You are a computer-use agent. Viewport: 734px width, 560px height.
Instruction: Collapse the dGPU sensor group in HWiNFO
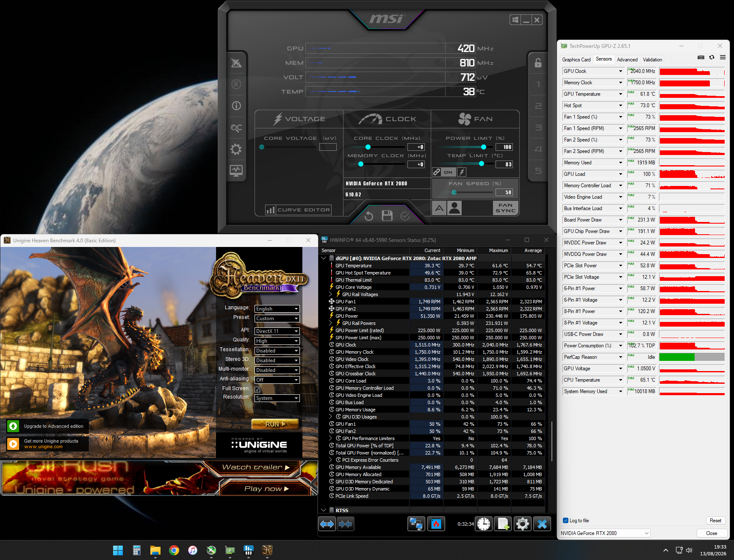tap(324, 258)
